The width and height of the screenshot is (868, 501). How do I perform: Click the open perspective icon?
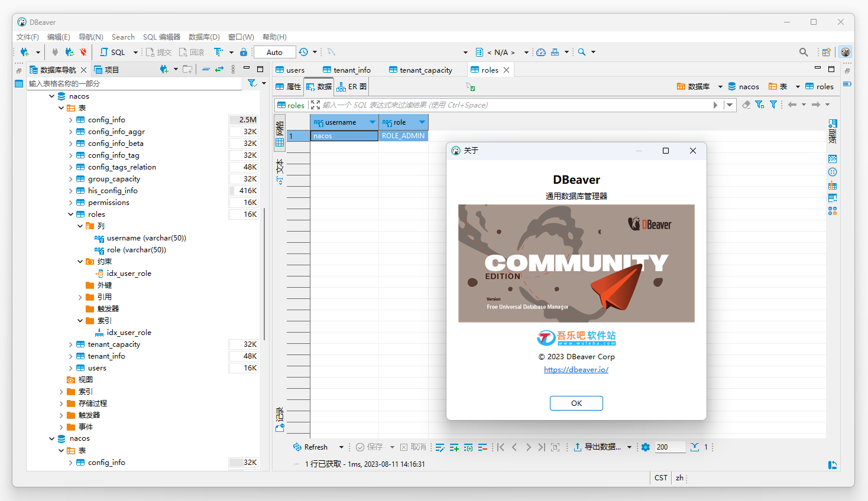point(827,52)
